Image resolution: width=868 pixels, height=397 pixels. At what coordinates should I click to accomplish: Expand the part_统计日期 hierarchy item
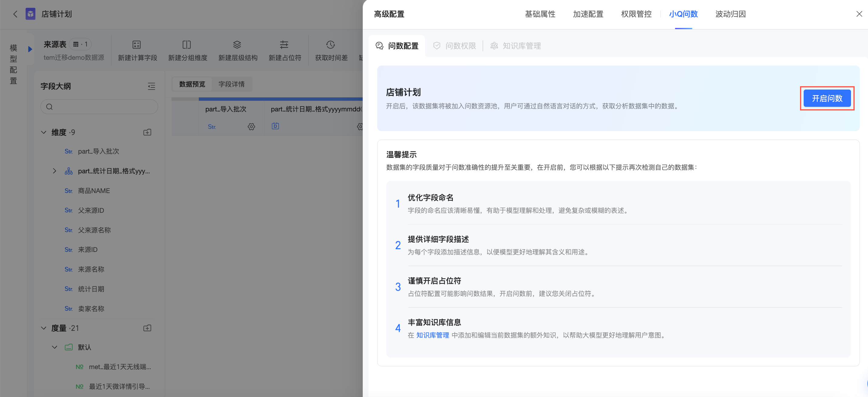point(55,171)
